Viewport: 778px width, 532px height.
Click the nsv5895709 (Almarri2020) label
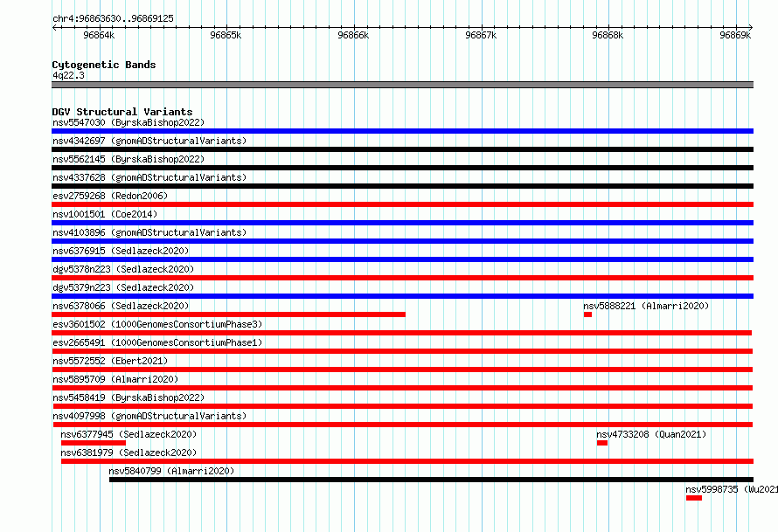point(115,379)
